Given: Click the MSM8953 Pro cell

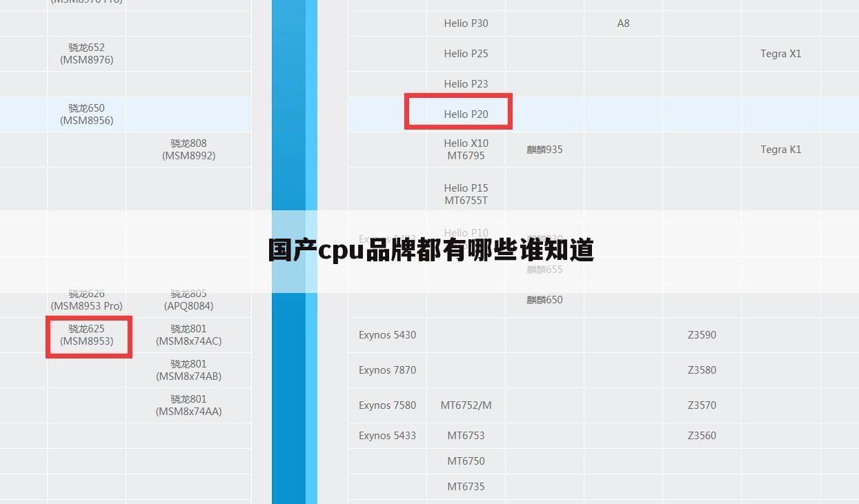Looking at the screenshot, I should (86, 300).
